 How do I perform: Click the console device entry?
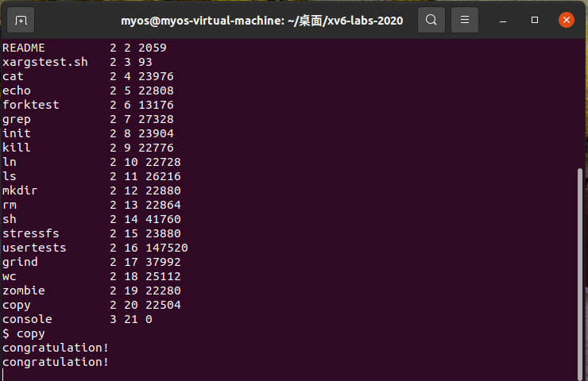(27, 319)
